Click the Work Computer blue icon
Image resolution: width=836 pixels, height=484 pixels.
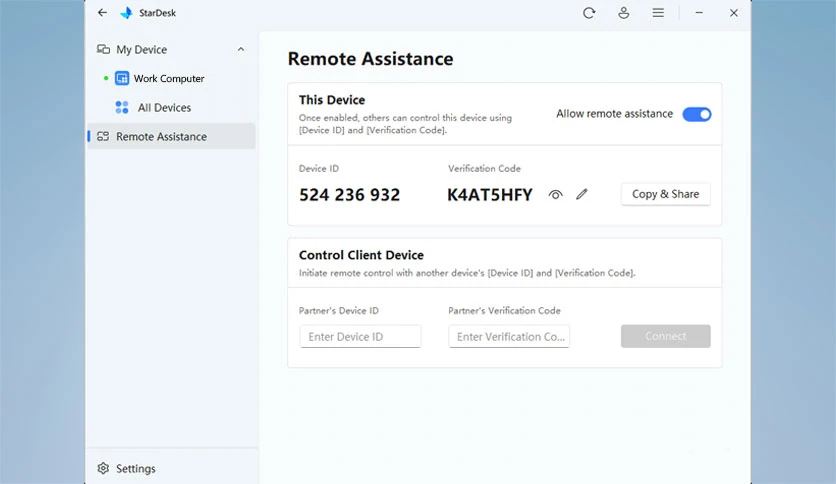pos(122,78)
